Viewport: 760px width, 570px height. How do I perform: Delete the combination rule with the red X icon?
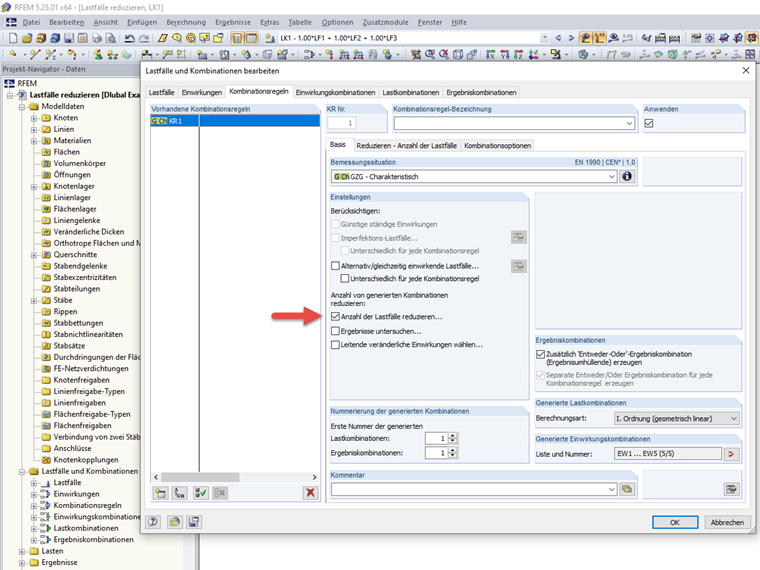(x=310, y=493)
